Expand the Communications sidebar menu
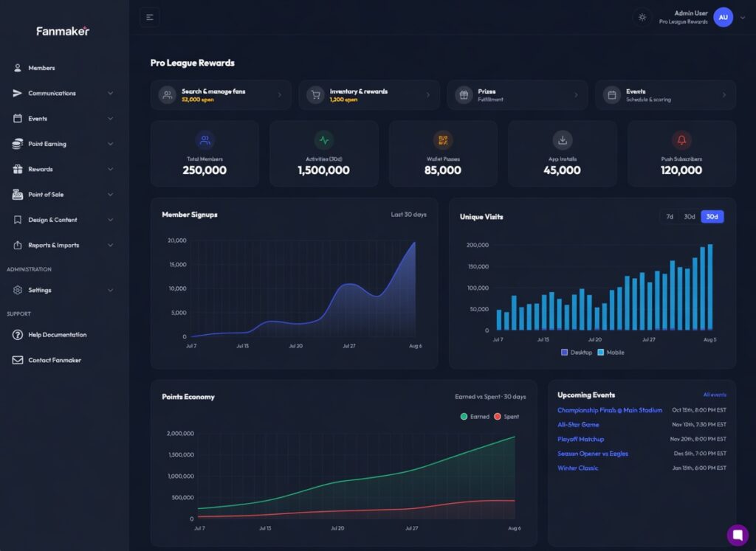 point(63,93)
